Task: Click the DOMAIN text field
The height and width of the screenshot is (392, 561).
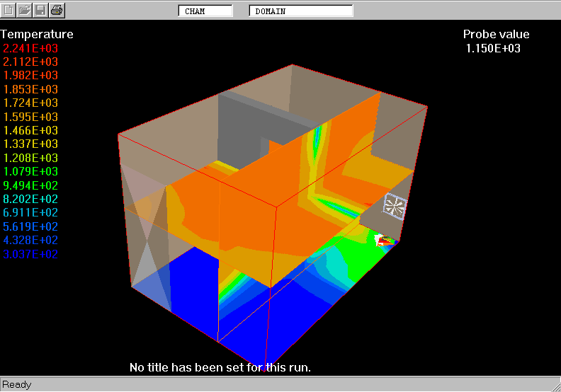Action: 301,11
